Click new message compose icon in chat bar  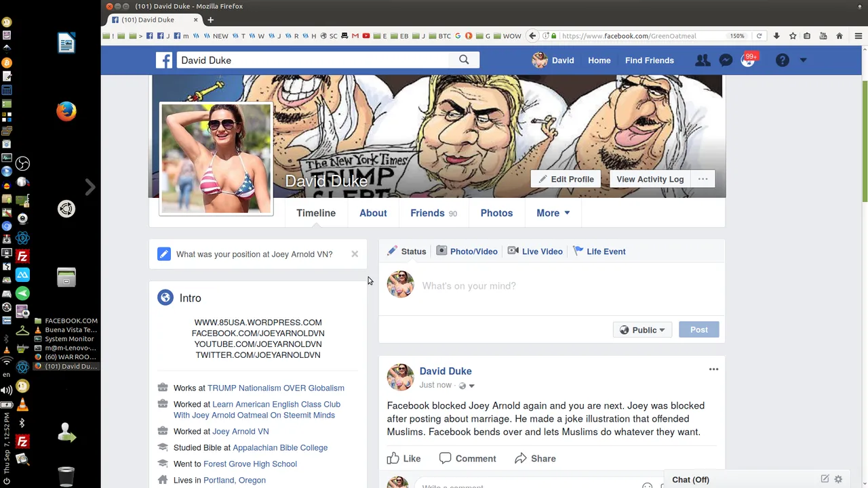[825, 479]
